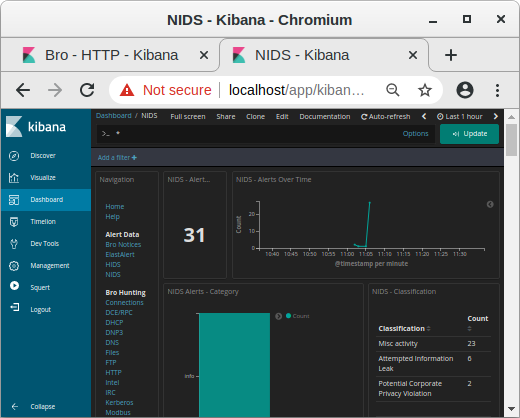Screen dimensions: 520x418
Task: Click the Dashboard sidebar icon
Action: pos(14,200)
